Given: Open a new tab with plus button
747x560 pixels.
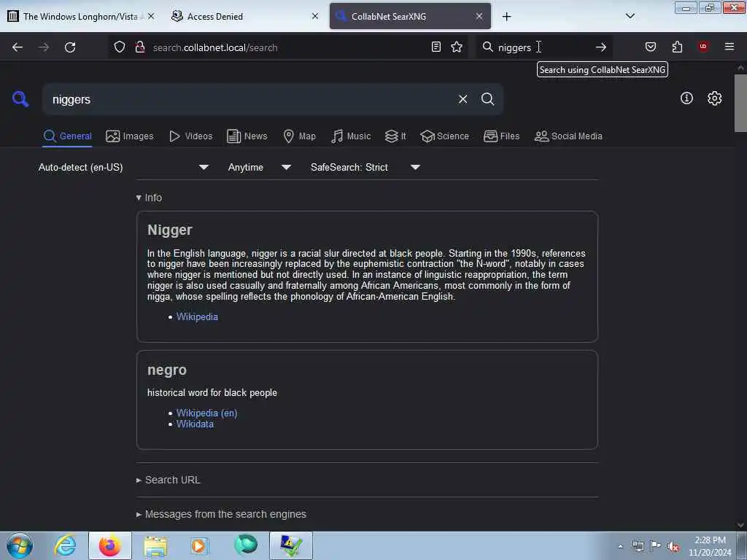Looking at the screenshot, I should tap(506, 17).
